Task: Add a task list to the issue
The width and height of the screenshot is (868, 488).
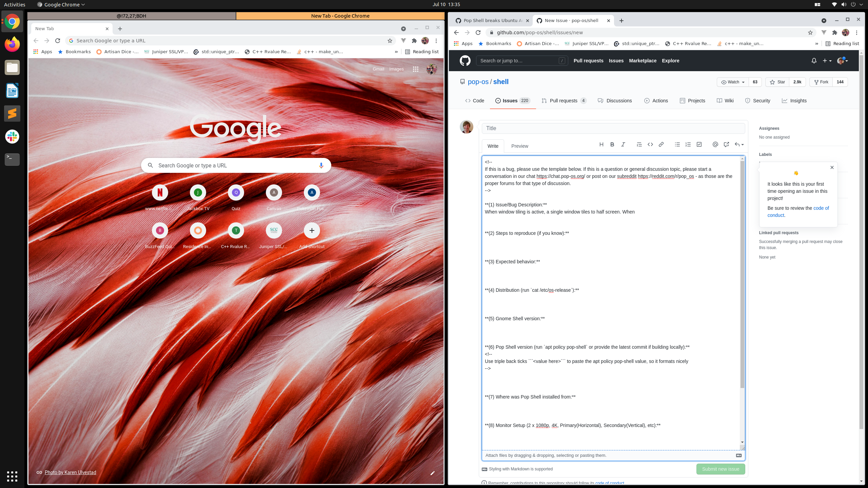Action: tap(699, 144)
